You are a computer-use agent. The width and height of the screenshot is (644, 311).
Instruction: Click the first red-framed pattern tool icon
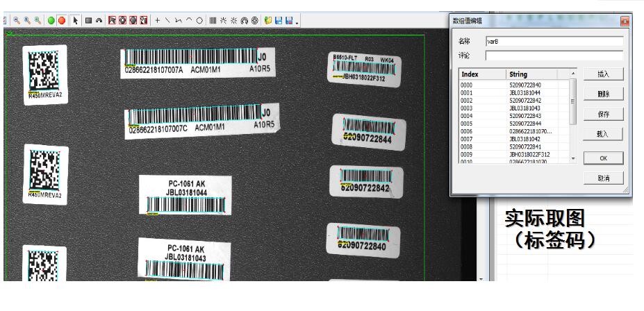[x=112, y=20]
